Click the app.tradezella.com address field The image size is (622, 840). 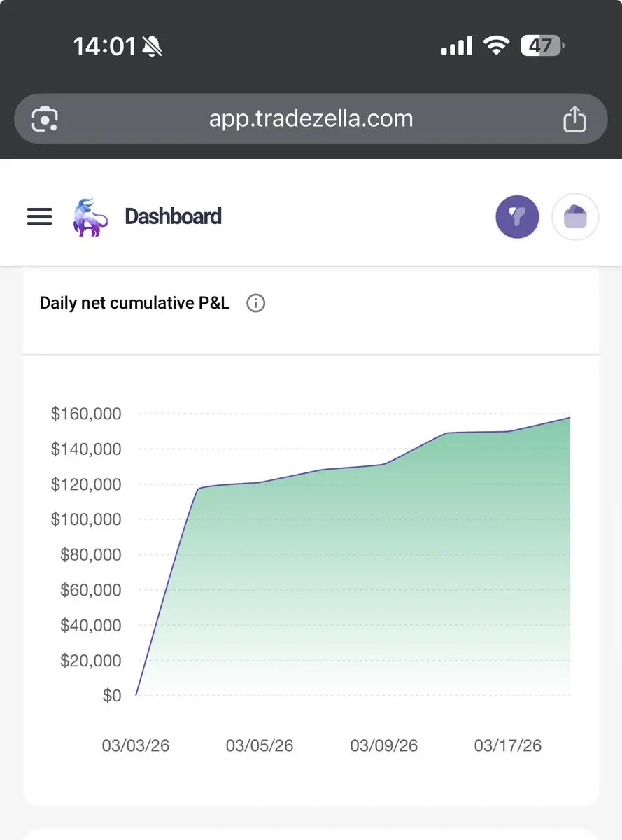(311, 118)
